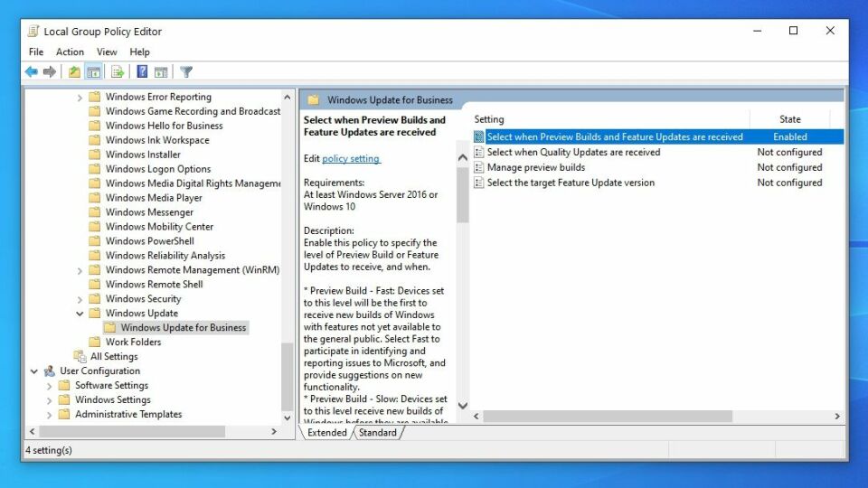Expand the Windows Security node

(x=80, y=299)
